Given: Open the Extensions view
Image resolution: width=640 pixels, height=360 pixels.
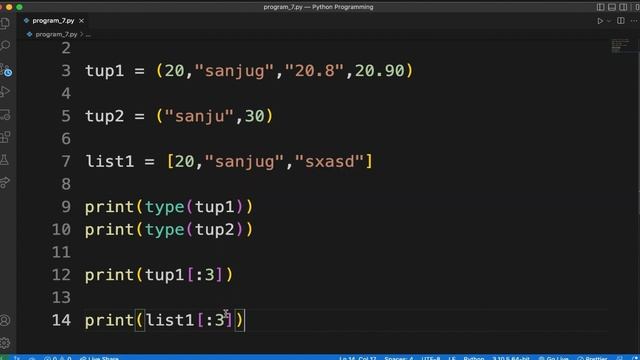Looking at the screenshot, I should click(5, 137).
